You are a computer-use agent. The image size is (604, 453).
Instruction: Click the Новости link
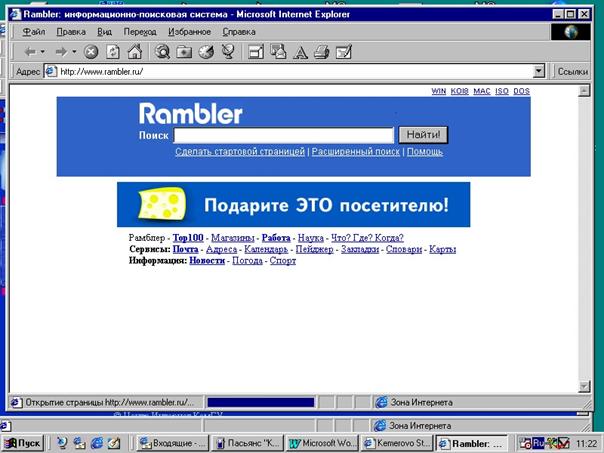click(207, 260)
